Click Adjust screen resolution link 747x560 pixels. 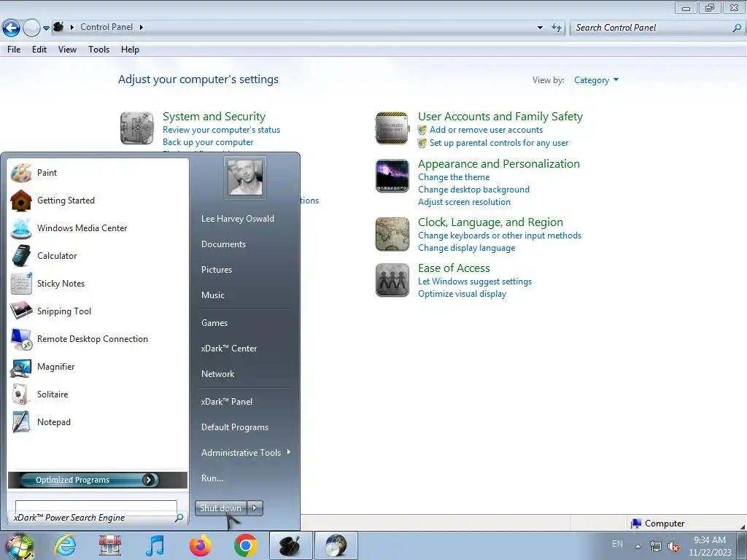464,202
